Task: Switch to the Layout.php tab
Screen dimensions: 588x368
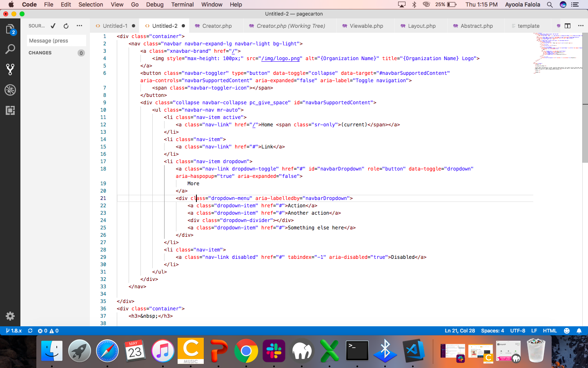Action: [421, 26]
